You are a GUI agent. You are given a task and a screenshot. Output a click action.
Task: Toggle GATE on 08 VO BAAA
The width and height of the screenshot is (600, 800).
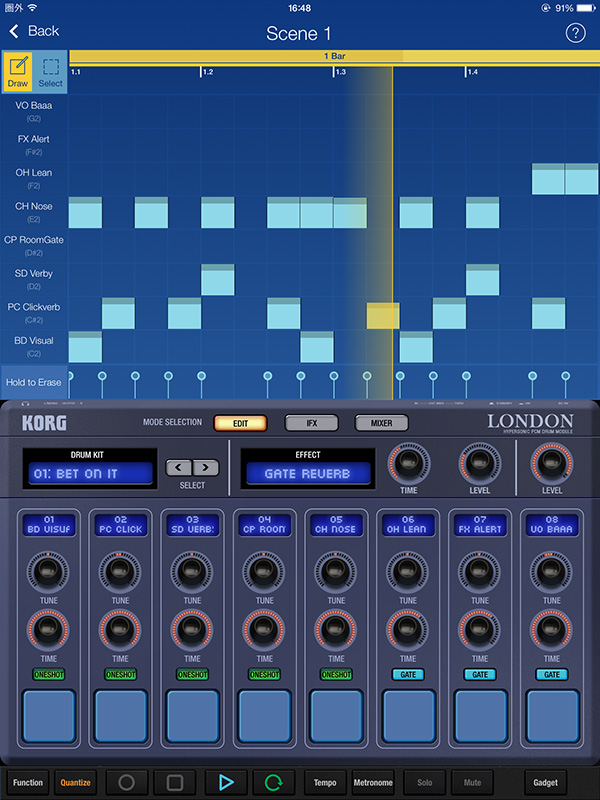click(x=552, y=674)
